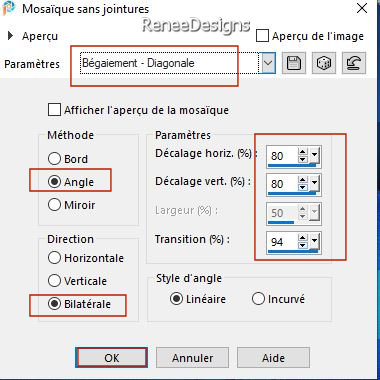Open the Paramètres preset dropdown arrow
Screen dimensions: 380x380
tap(268, 63)
